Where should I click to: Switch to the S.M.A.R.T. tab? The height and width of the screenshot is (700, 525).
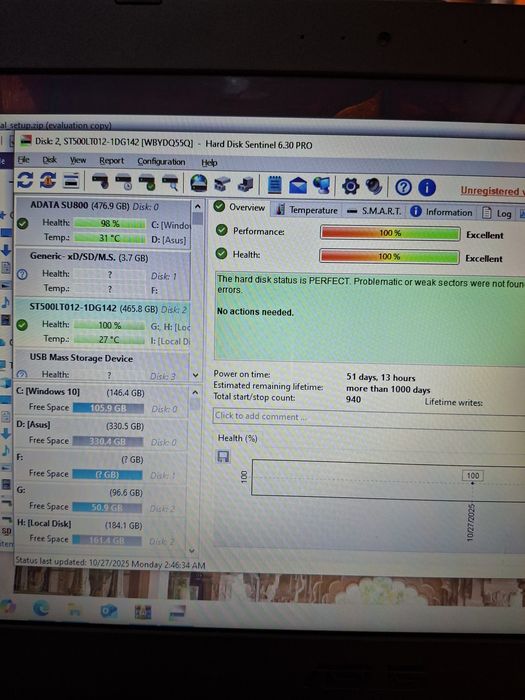[x=374, y=211]
